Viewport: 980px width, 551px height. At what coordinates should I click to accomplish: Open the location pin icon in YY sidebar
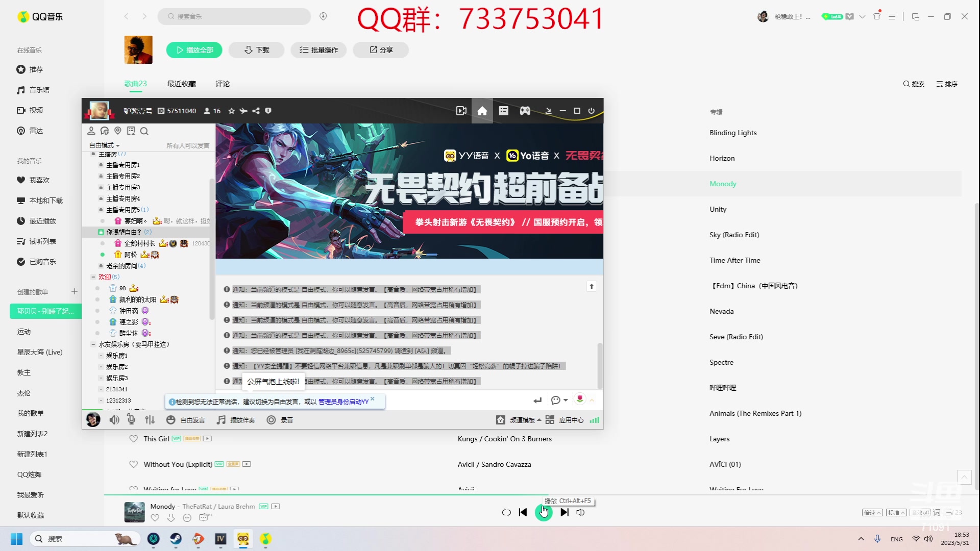tap(118, 131)
